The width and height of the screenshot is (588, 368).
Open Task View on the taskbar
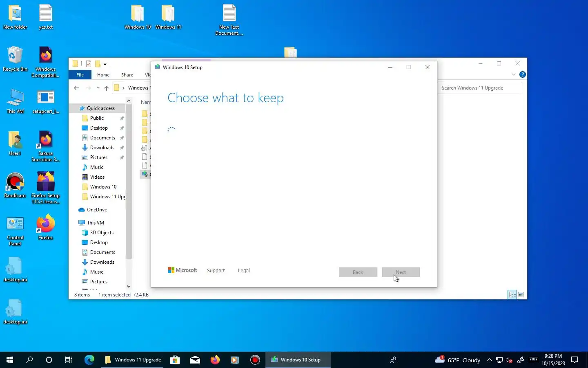69,360
